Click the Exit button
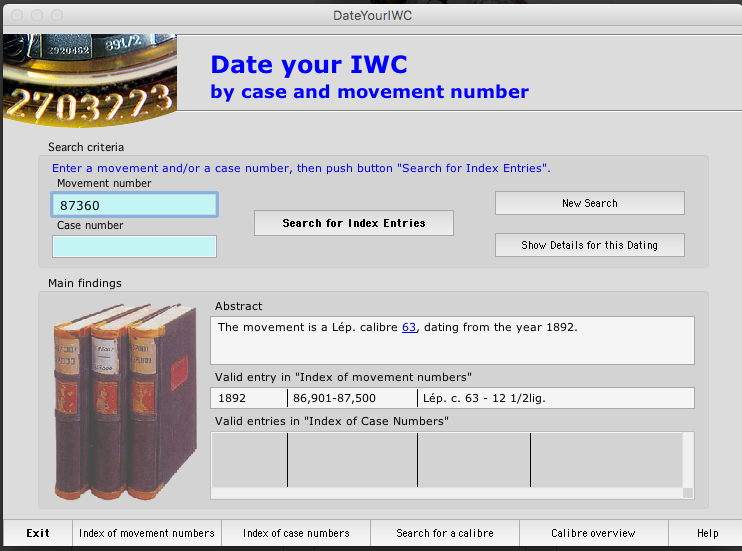 point(38,533)
